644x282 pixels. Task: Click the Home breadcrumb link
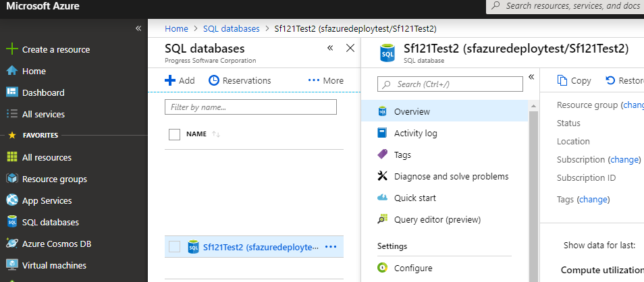point(176,28)
